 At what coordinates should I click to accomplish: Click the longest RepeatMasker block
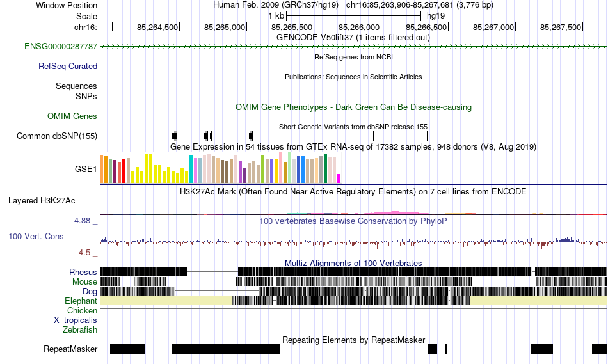click(226, 349)
